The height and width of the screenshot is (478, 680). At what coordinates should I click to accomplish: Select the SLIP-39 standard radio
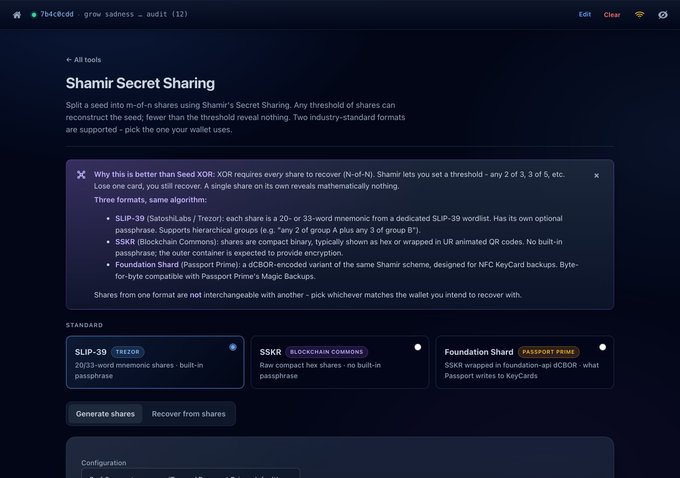coord(233,347)
